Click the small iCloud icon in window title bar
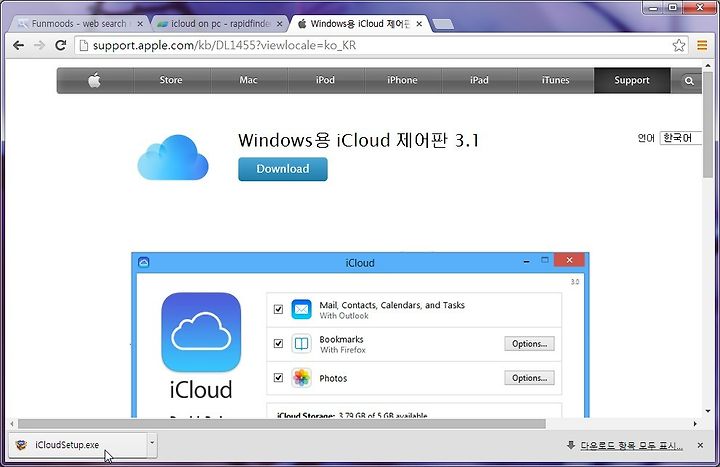This screenshot has width=720, height=467. [144, 262]
